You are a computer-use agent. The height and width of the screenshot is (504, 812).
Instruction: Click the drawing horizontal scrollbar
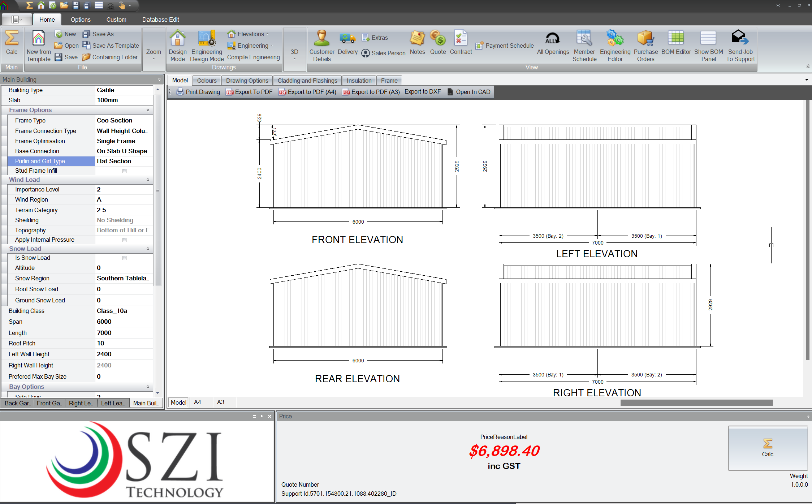(696, 403)
